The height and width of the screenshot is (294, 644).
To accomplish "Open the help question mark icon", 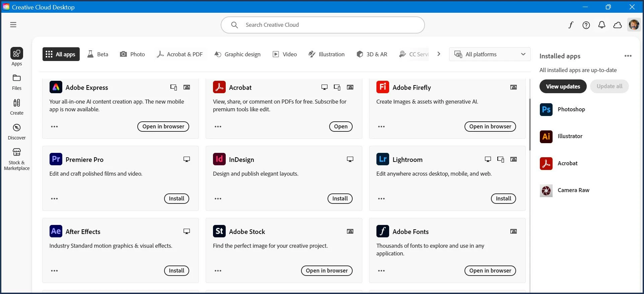I will coord(586,25).
